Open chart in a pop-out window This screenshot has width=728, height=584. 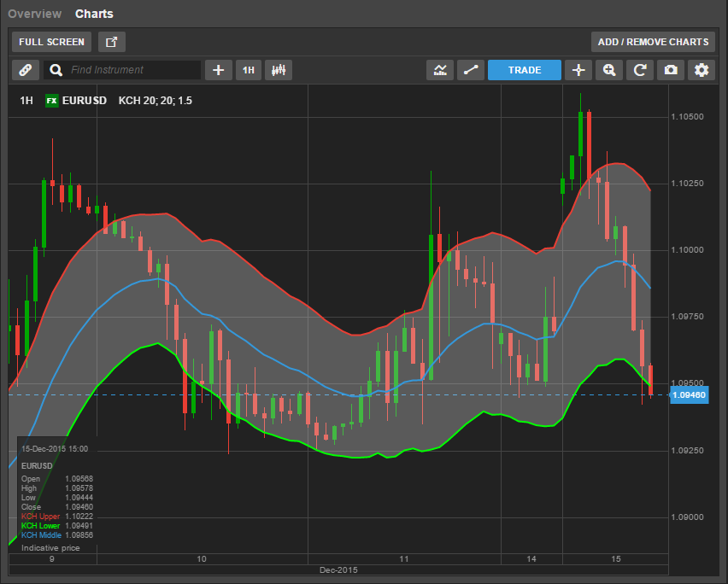[x=111, y=42]
